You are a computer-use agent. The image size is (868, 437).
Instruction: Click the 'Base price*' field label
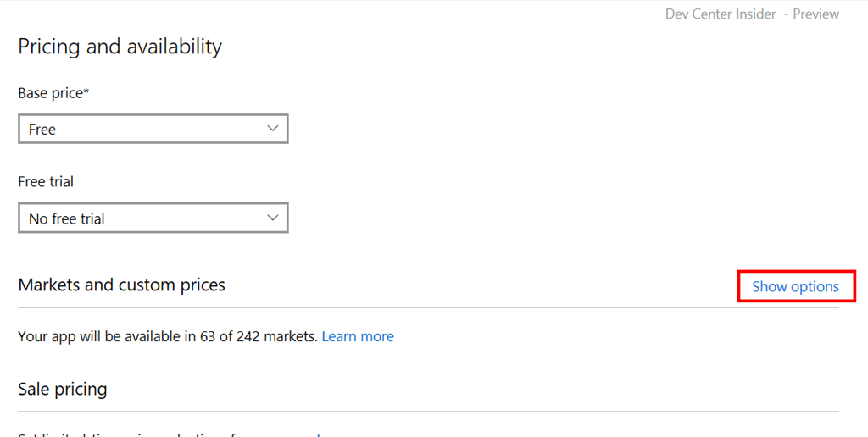pyautogui.click(x=49, y=93)
